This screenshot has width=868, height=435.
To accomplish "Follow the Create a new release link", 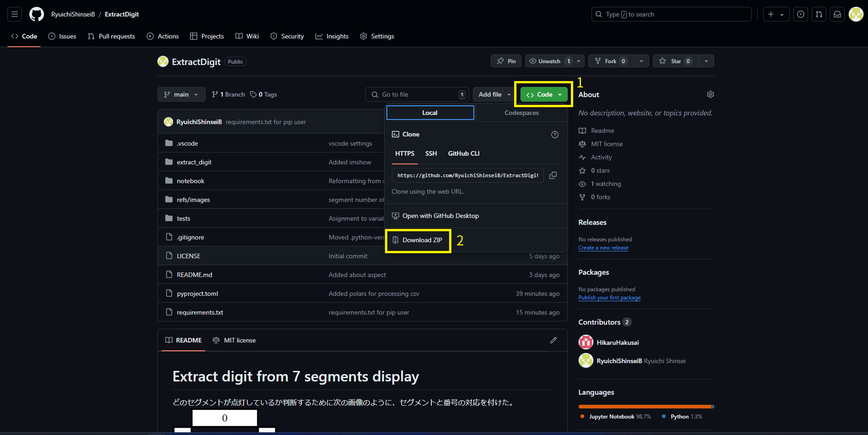I will coord(603,248).
